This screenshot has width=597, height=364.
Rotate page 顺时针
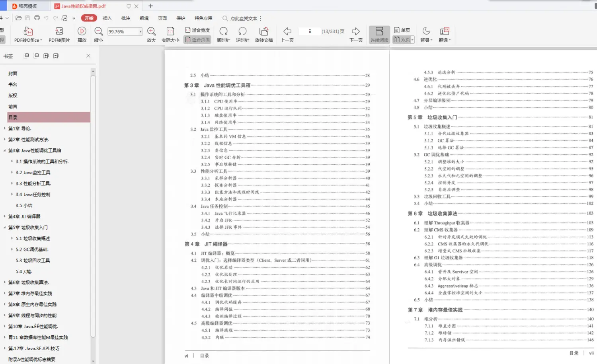click(x=223, y=35)
